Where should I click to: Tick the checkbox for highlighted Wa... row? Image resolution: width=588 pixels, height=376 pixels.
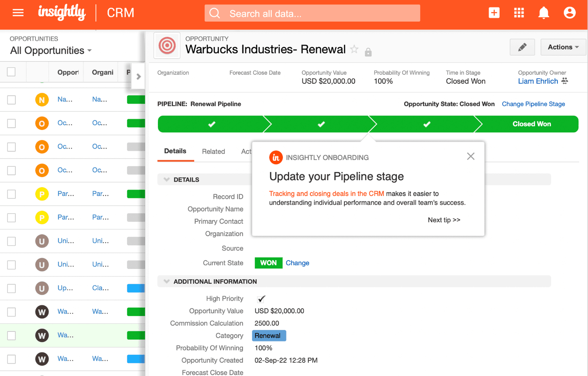(11, 335)
